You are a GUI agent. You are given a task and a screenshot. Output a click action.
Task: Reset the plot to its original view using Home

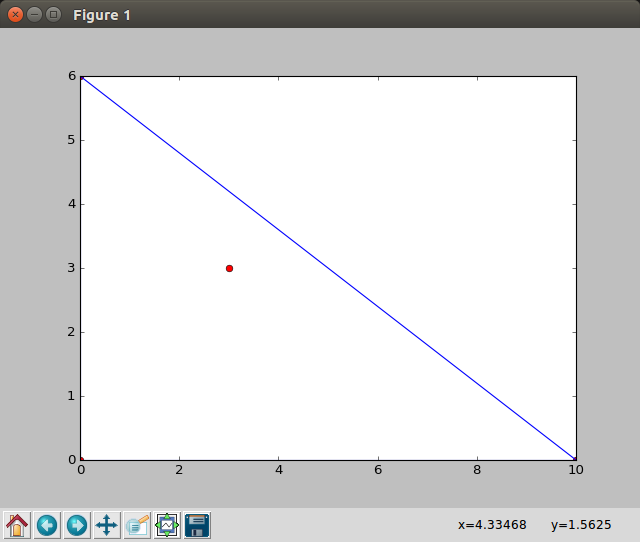pyautogui.click(x=17, y=525)
